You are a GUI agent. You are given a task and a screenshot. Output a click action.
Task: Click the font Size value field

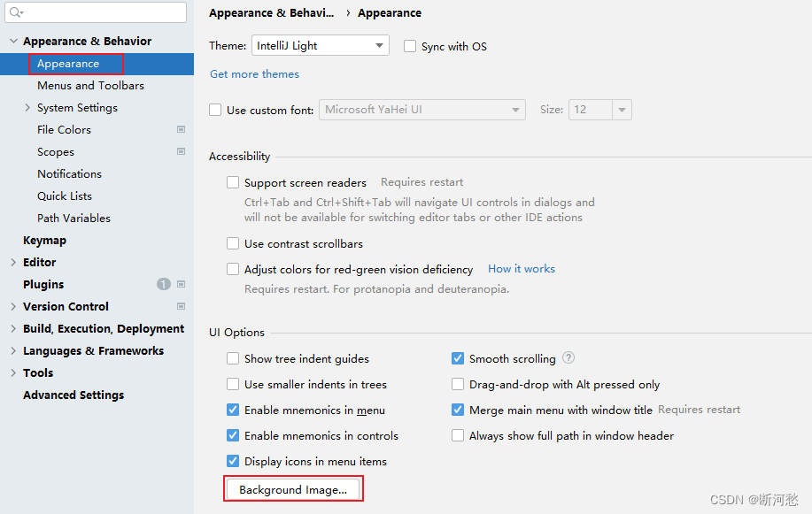591,110
